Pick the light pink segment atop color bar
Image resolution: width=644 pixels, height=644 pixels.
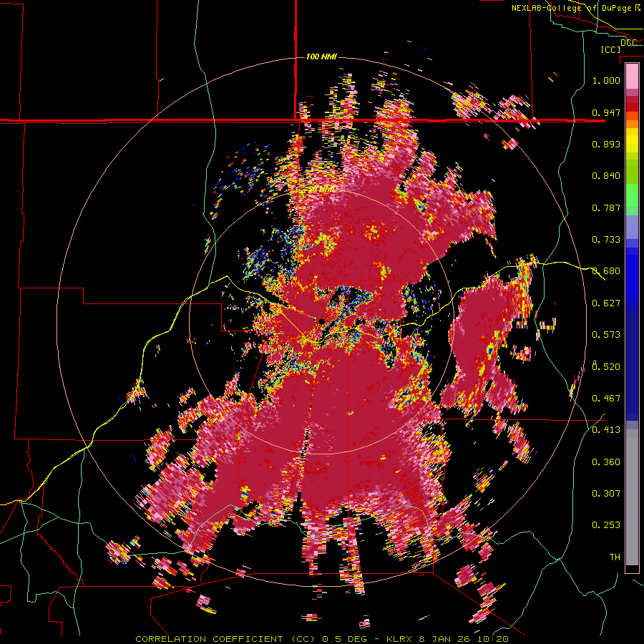pos(632,76)
